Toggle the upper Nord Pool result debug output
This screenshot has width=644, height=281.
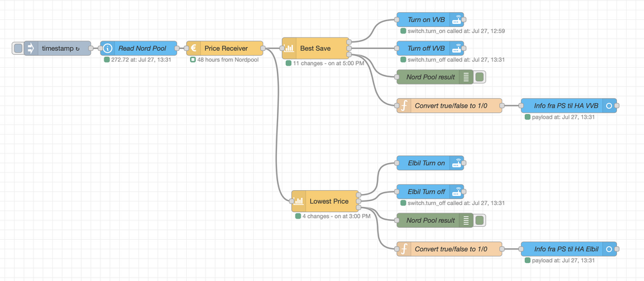click(x=480, y=77)
